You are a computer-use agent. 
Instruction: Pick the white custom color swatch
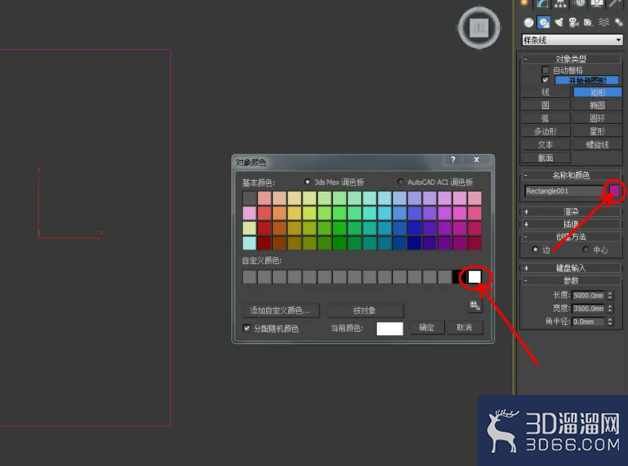pos(475,277)
